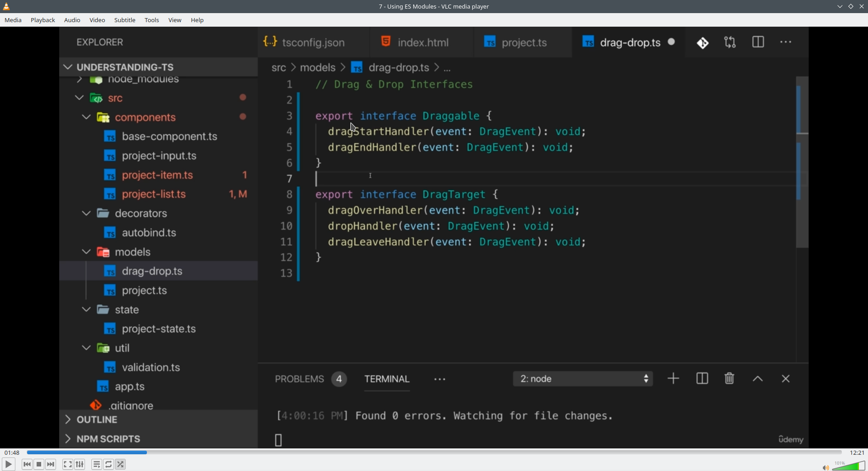This screenshot has width=868, height=471.
Task: Collapse the state folder
Action: (x=158, y=310)
